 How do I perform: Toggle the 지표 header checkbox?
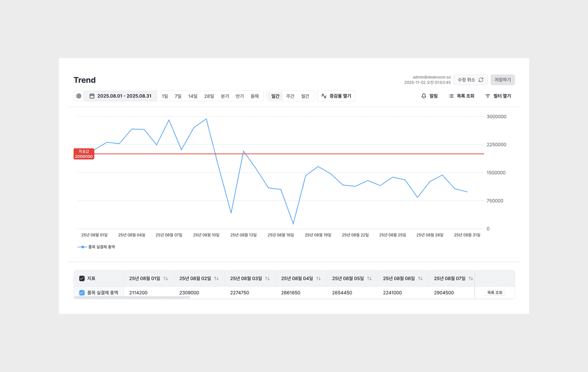pyautogui.click(x=82, y=278)
